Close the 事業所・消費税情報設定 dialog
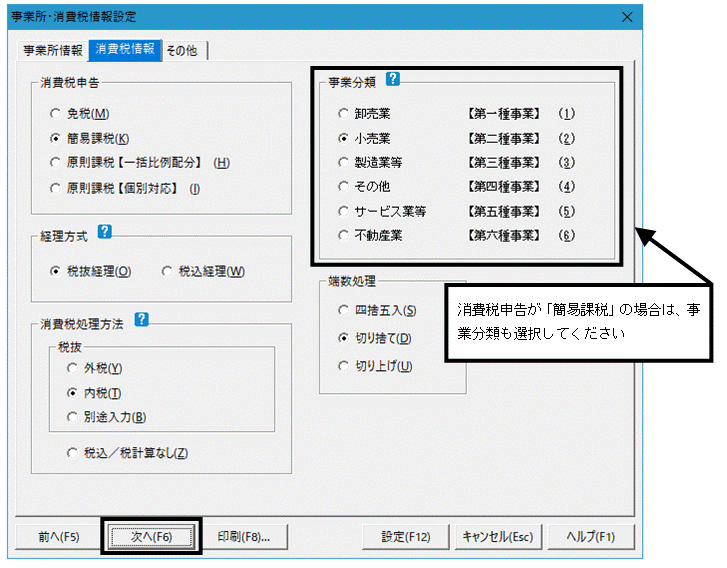The height and width of the screenshot is (568, 727). [x=627, y=17]
